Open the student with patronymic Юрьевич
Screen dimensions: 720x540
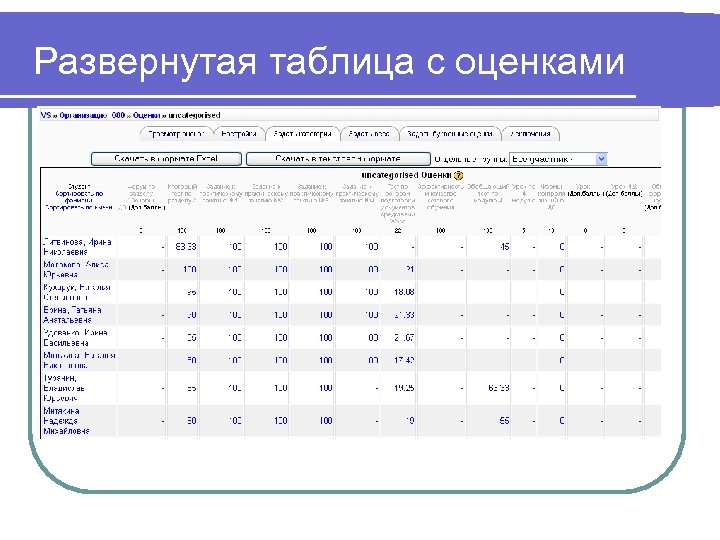pyautogui.click(x=64, y=388)
